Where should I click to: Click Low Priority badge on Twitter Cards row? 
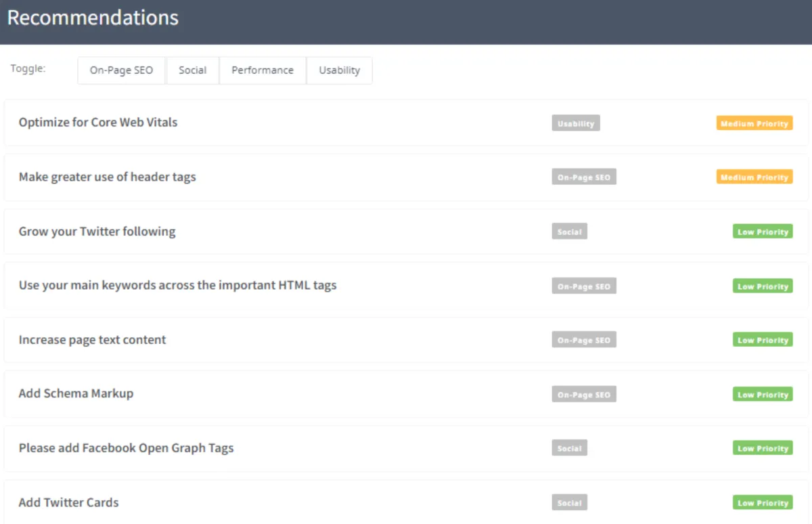point(763,503)
